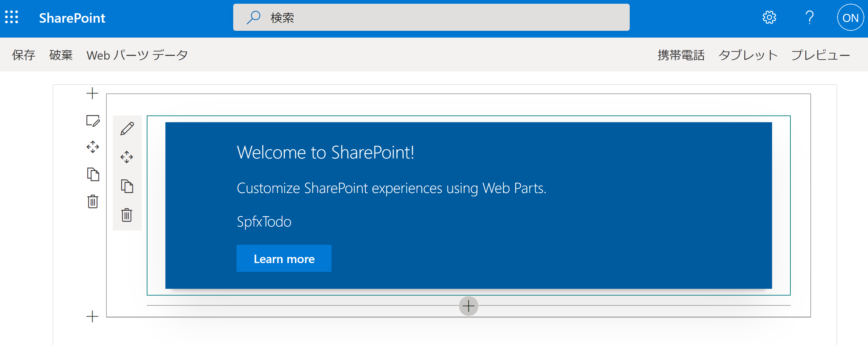Screen dimensions: 868x345
Task: Click the Learn more button
Action: (x=284, y=258)
